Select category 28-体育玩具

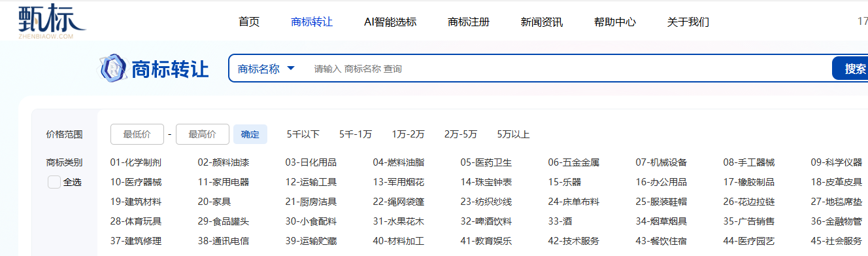[x=136, y=221]
